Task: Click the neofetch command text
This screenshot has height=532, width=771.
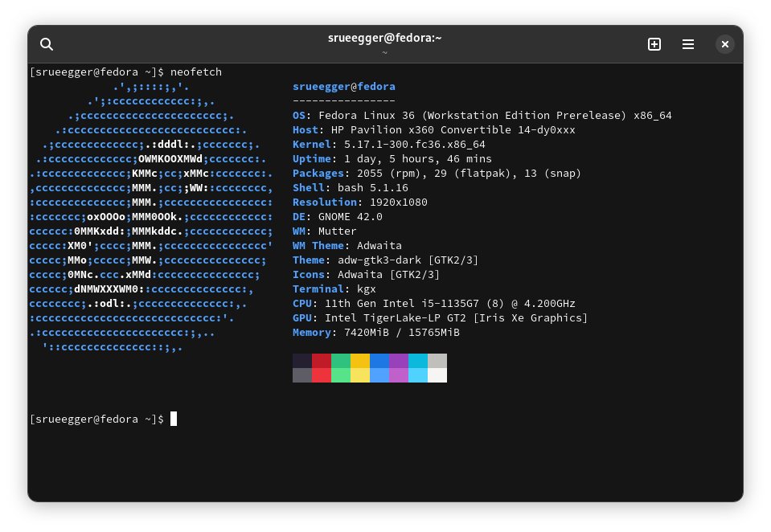Action: click(x=195, y=72)
